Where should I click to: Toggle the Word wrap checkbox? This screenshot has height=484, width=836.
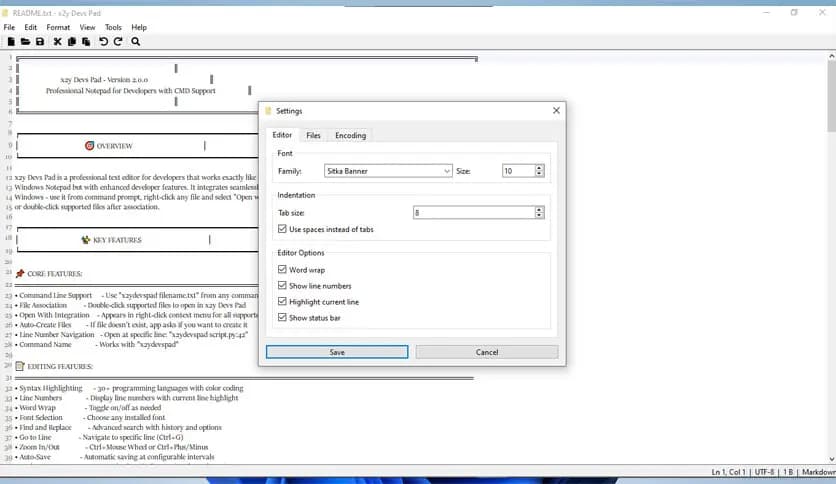pyautogui.click(x=282, y=269)
